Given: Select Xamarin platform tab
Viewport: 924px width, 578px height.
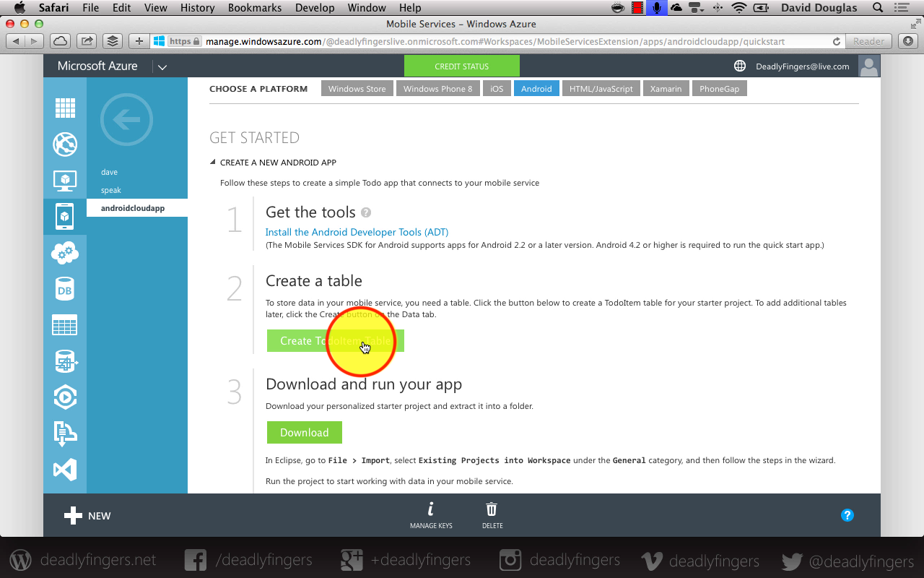Looking at the screenshot, I should pyautogui.click(x=666, y=89).
